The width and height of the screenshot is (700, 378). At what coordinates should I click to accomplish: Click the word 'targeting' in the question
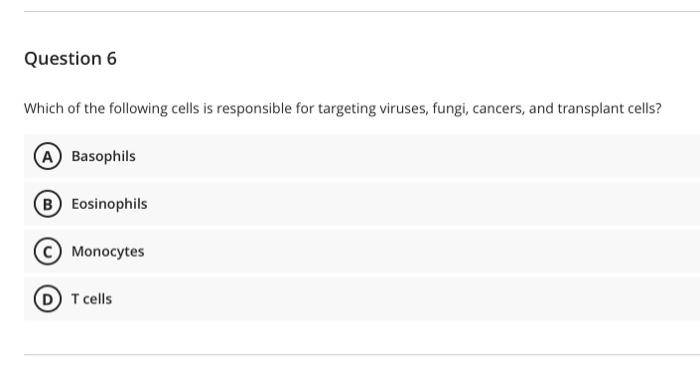tap(347, 109)
